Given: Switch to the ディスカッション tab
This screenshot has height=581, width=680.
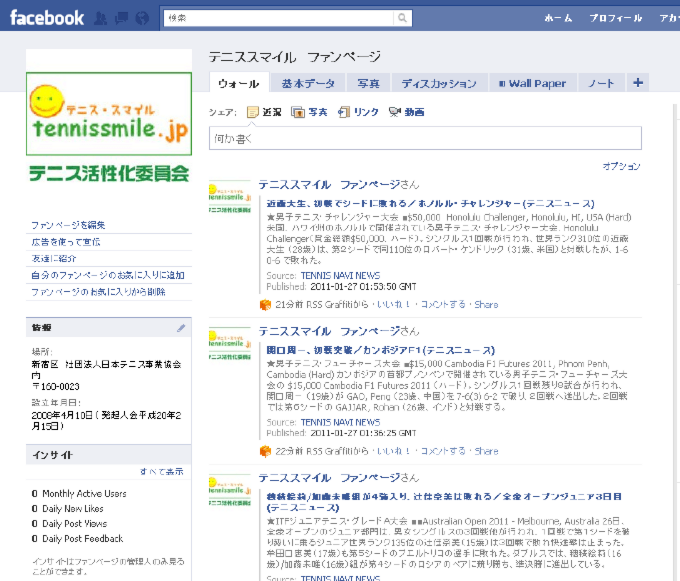Looking at the screenshot, I should point(439,83).
